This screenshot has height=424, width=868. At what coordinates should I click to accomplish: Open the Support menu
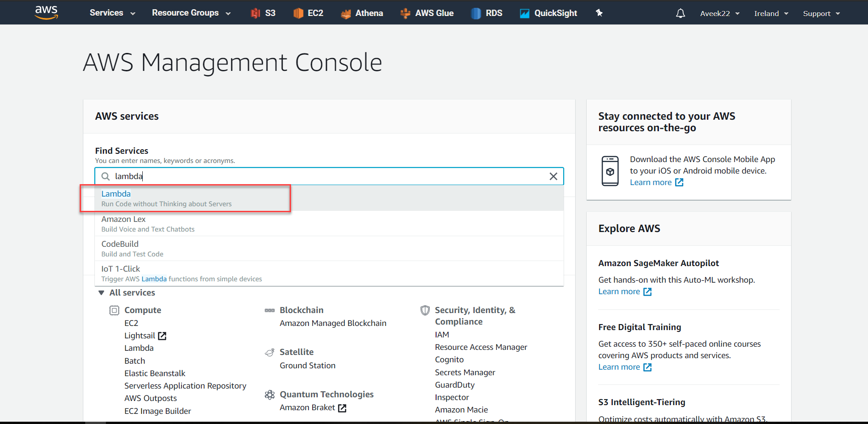pos(821,13)
